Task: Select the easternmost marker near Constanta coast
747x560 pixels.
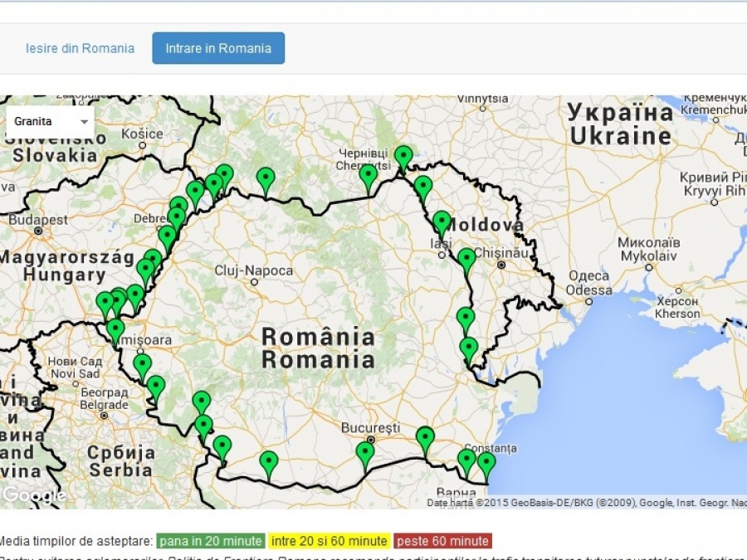Action: [x=486, y=465]
